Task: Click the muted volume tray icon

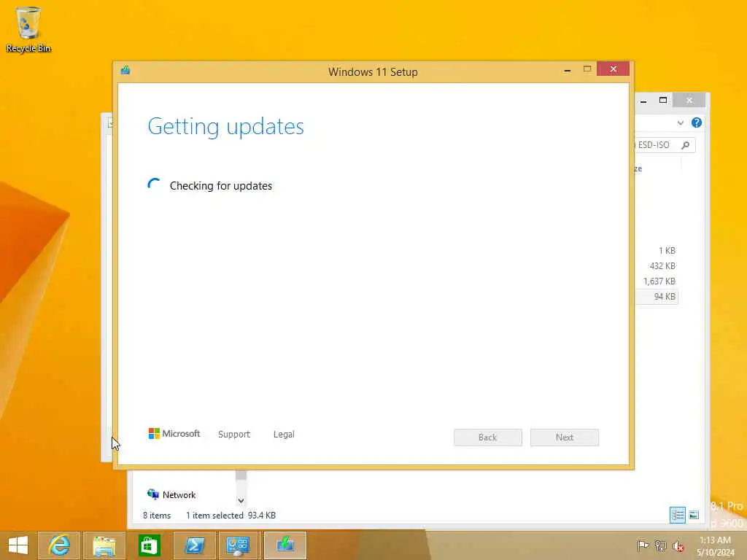Action: (x=678, y=545)
